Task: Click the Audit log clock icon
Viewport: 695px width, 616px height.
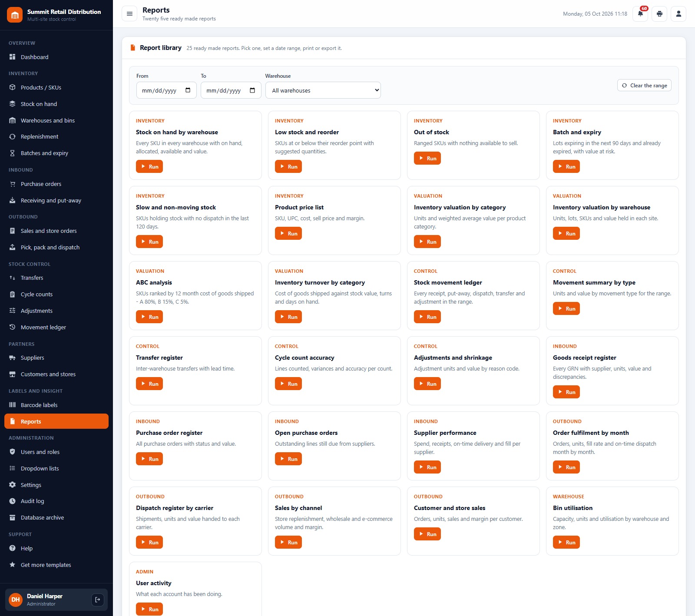Action: 13,501
